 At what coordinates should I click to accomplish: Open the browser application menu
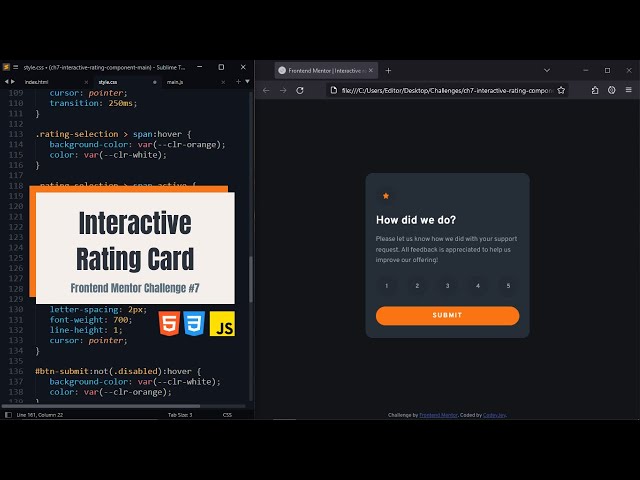(629, 90)
